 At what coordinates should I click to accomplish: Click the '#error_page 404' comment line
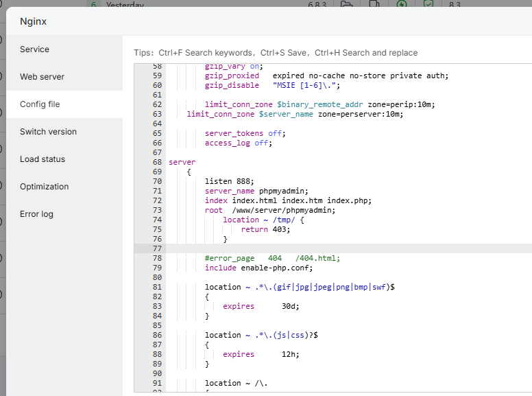pyautogui.click(x=271, y=258)
